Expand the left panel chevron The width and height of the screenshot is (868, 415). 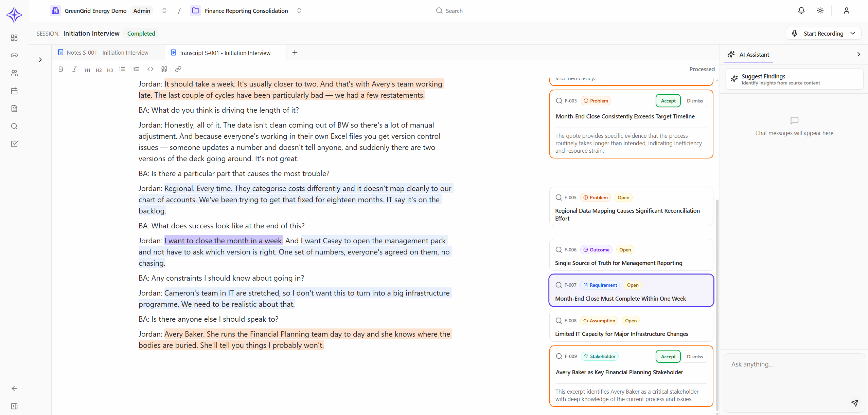click(40, 60)
